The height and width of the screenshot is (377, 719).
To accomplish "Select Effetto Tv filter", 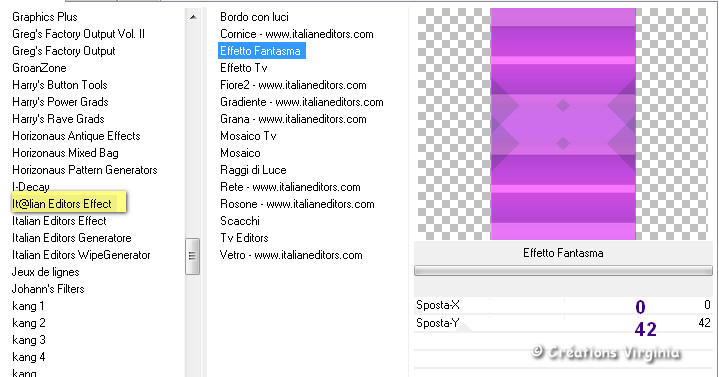I will (243, 68).
